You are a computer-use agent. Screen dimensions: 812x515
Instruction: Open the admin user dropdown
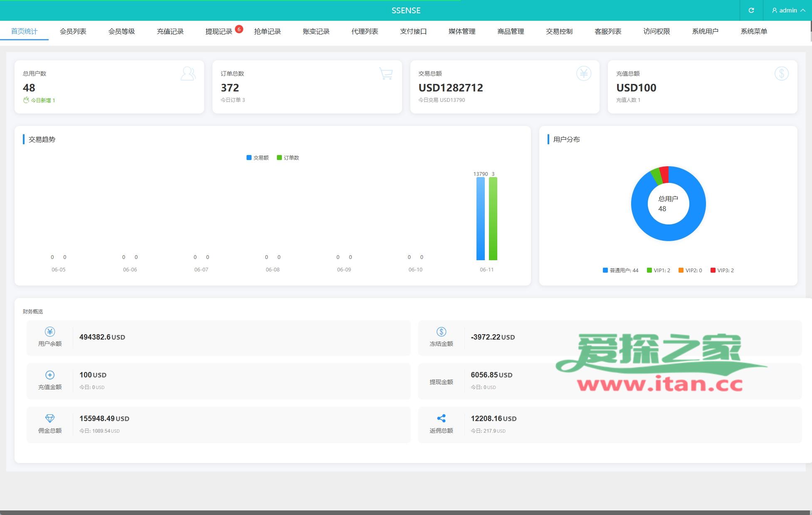click(788, 10)
